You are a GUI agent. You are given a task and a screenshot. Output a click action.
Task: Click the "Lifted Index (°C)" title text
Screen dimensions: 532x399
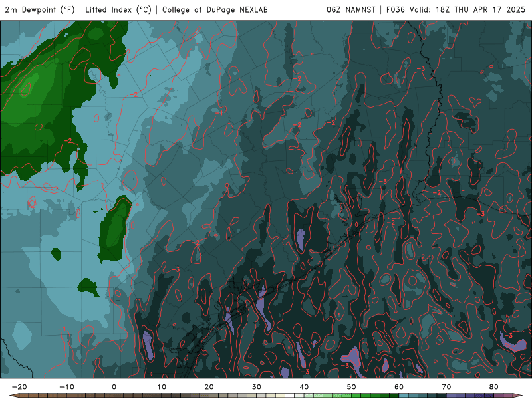[118, 10]
